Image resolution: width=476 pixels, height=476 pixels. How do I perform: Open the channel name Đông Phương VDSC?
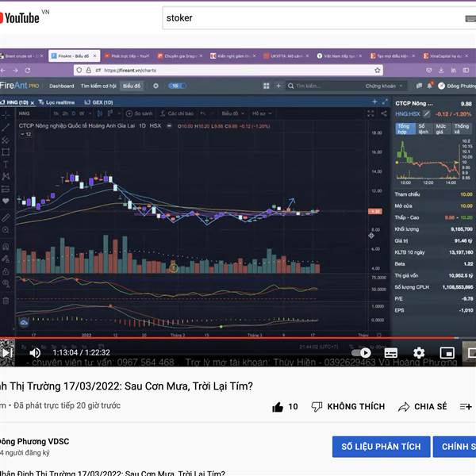click(35, 441)
